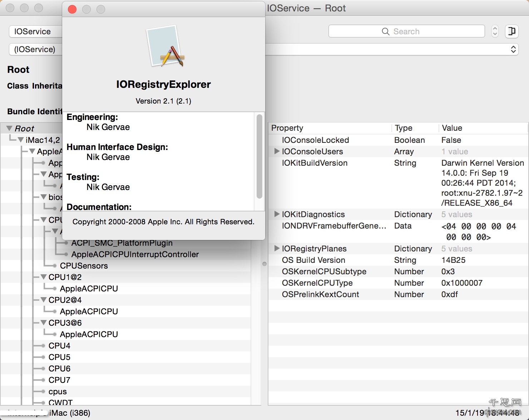The height and width of the screenshot is (420, 529).
Task: Select the IONDRVFramebufferGene… property
Action: click(334, 226)
